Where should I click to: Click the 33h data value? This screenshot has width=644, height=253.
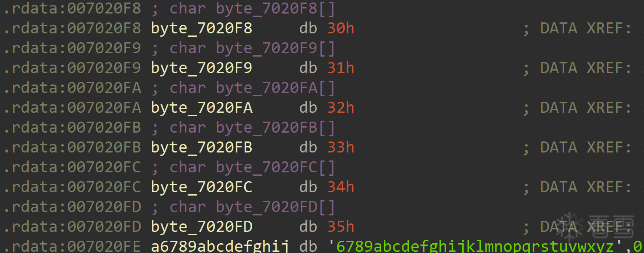coord(341,147)
